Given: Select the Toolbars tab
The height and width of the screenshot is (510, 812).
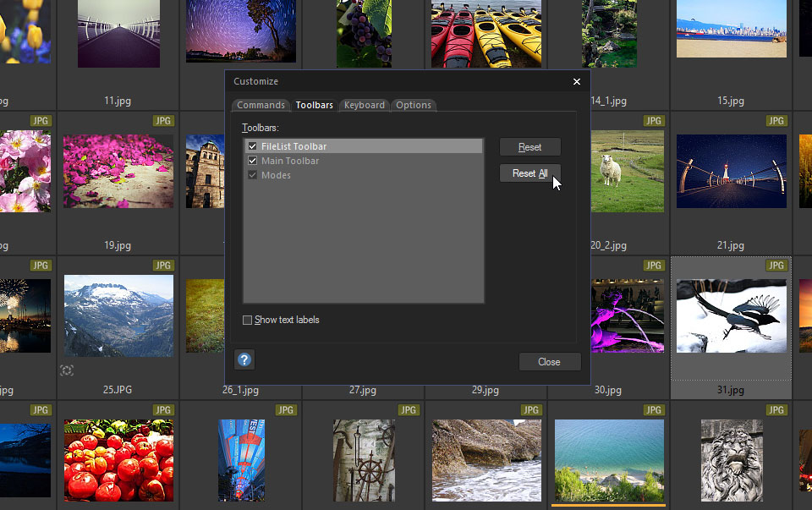Looking at the screenshot, I should point(315,105).
